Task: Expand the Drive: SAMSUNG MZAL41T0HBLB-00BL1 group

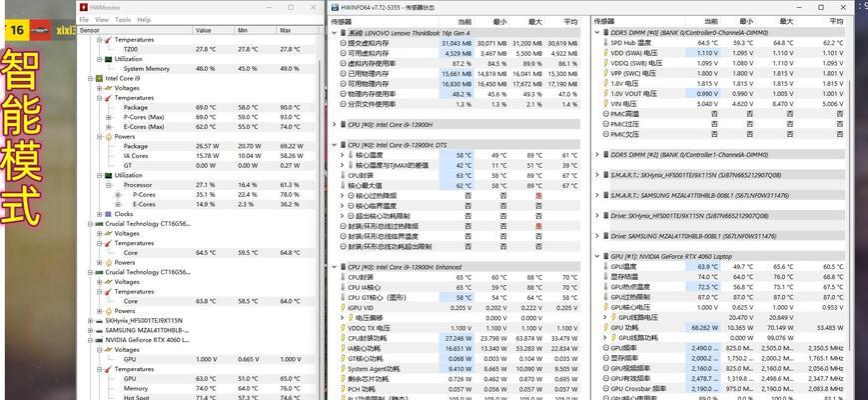Action: click(x=597, y=236)
